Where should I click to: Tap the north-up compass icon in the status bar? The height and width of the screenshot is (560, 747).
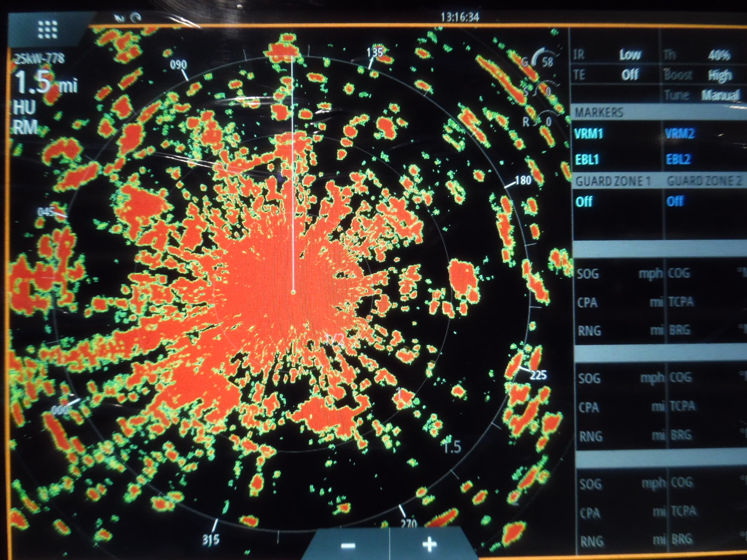pos(120,18)
